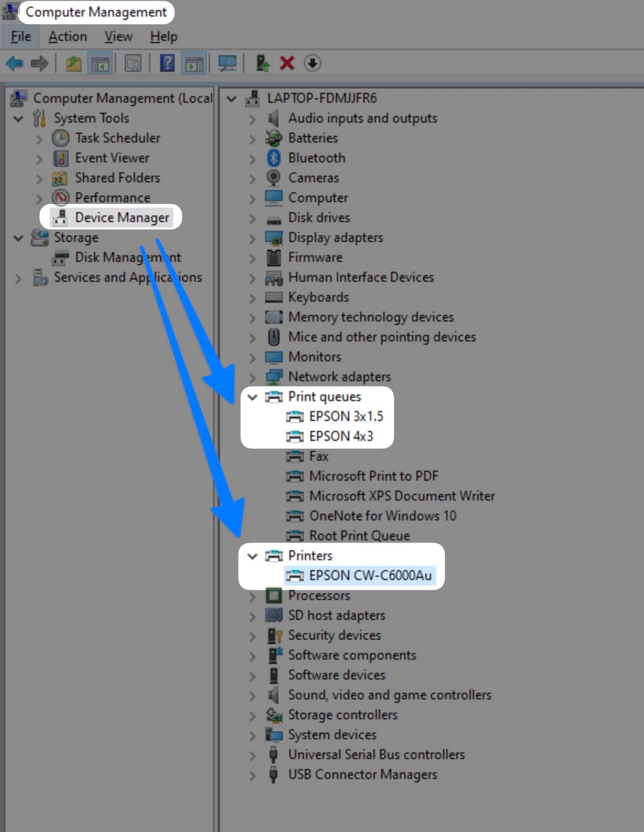Click the black down-arrow Install icon

tap(312, 64)
